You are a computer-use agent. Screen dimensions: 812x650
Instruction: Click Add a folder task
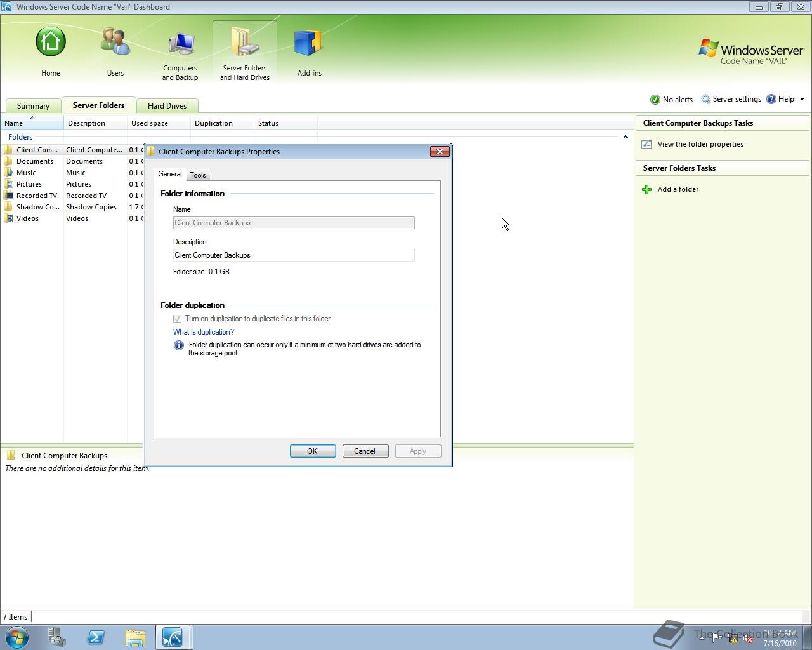[x=678, y=189]
